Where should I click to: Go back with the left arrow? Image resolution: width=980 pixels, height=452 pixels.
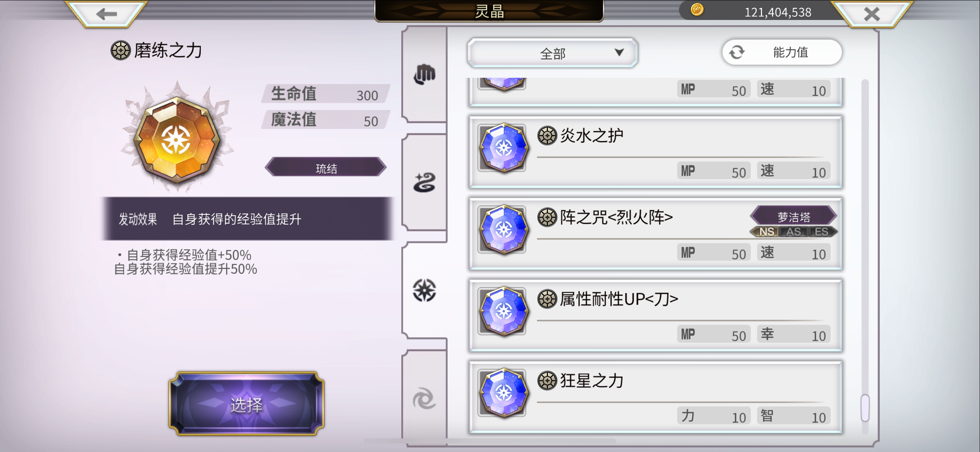(x=107, y=14)
